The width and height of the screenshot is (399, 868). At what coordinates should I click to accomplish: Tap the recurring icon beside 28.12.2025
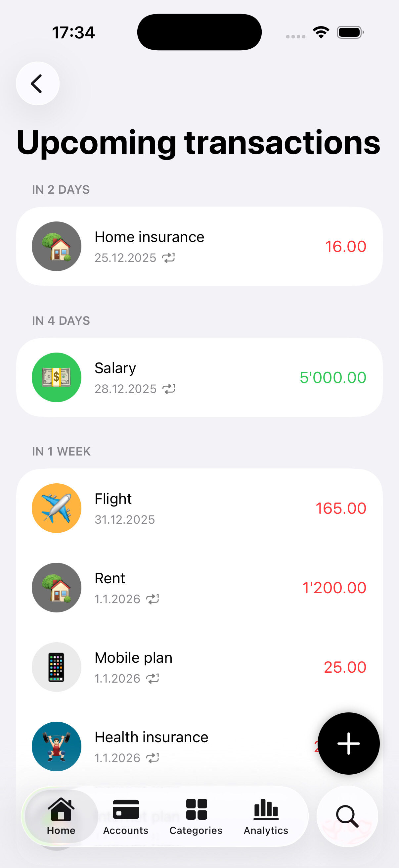pyautogui.click(x=169, y=389)
